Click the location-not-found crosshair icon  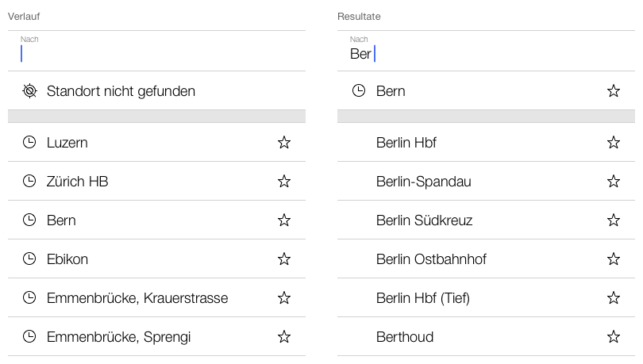[x=29, y=91]
